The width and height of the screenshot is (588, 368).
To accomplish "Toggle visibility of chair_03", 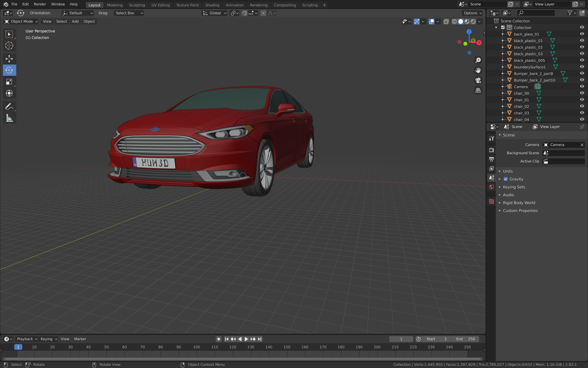I will pos(582,113).
